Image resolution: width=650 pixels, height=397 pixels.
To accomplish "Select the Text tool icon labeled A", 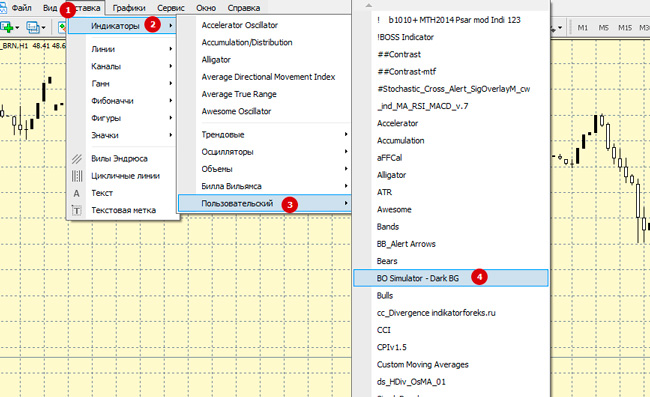I will [77, 193].
